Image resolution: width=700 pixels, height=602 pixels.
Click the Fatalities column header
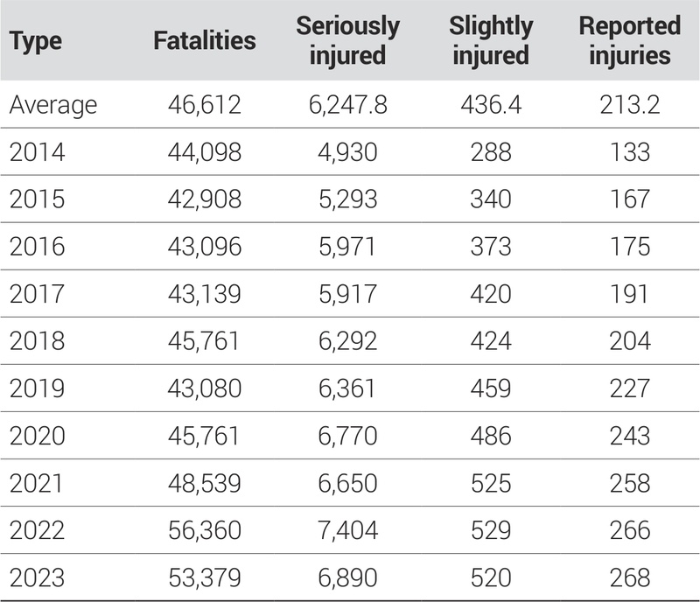click(204, 42)
